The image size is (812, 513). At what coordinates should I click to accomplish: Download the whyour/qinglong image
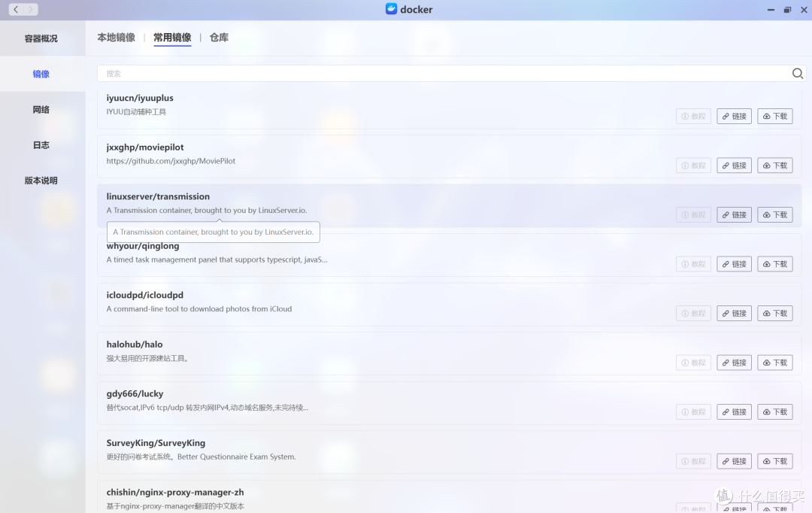[775, 264]
